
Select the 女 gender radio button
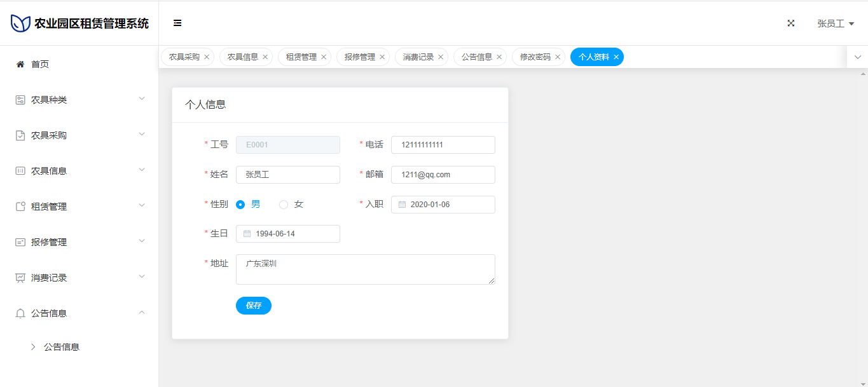click(x=284, y=205)
